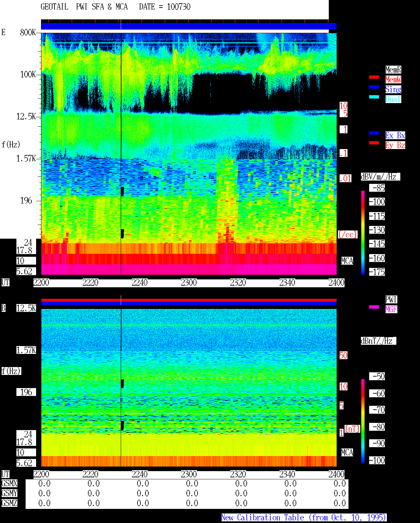Click the 12.5K label on B panel

coord(26,308)
